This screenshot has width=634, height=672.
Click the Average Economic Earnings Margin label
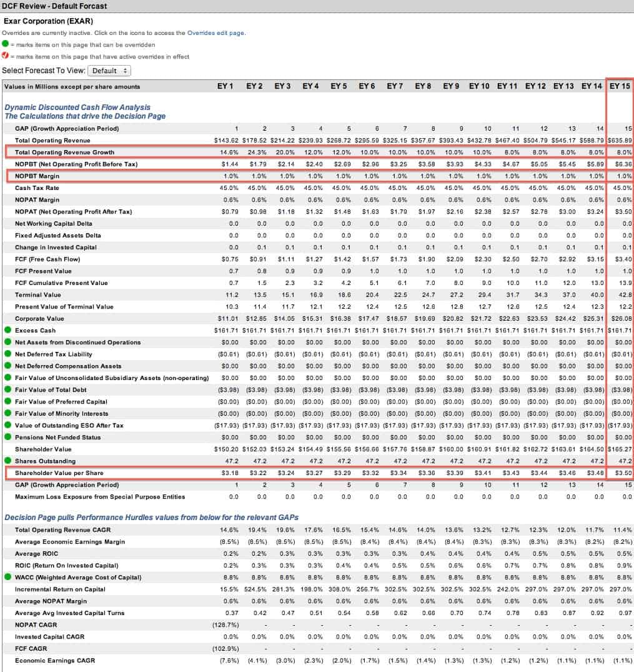70,542
